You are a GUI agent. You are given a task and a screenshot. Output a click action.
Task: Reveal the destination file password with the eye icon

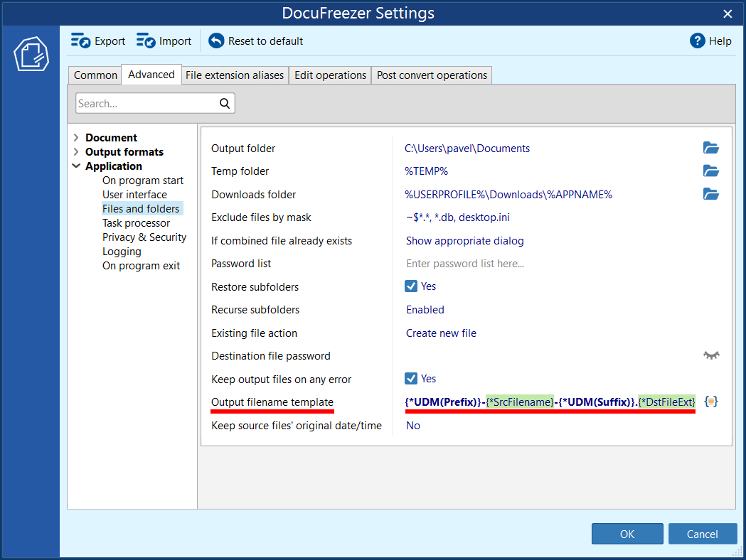(x=711, y=355)
